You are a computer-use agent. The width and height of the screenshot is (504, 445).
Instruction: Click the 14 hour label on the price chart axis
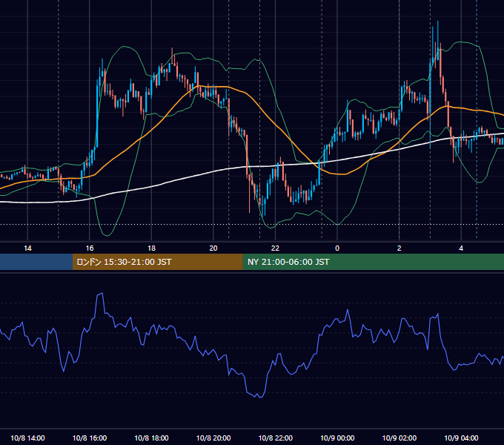27,248
